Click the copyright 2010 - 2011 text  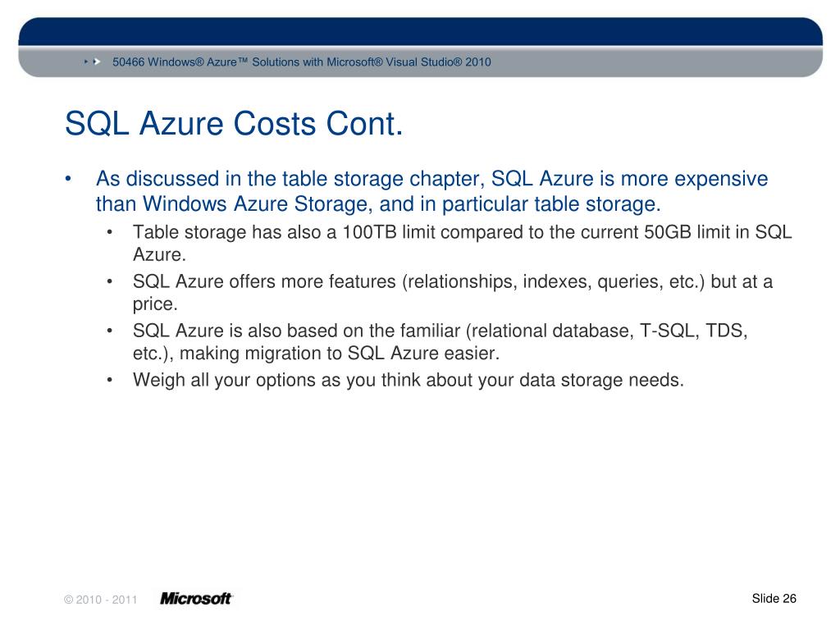[101, 600]
